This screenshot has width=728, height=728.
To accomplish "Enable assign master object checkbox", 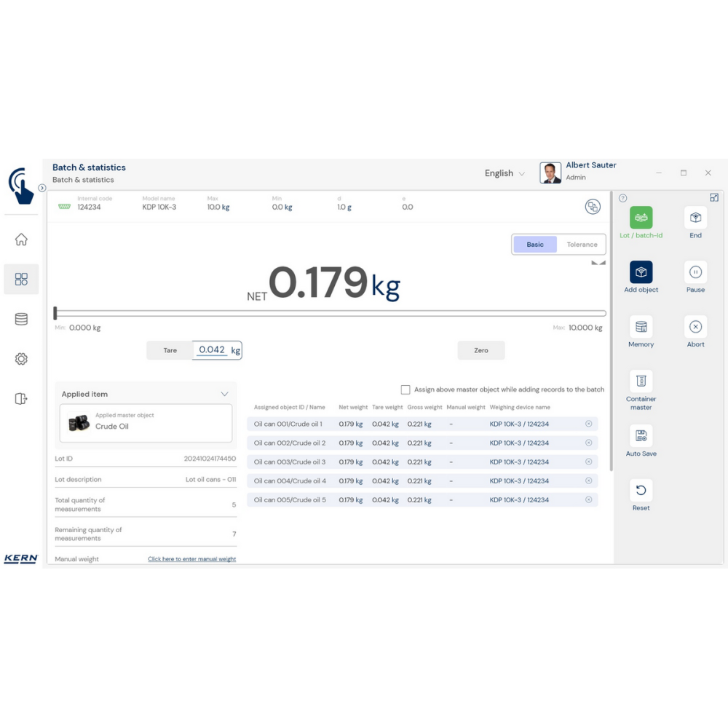I will [405, 389].
